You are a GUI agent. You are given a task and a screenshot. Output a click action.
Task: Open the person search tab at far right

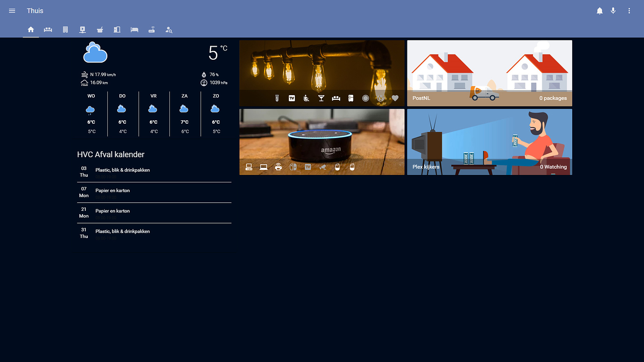pyautogui.click(x=169, y=29)
